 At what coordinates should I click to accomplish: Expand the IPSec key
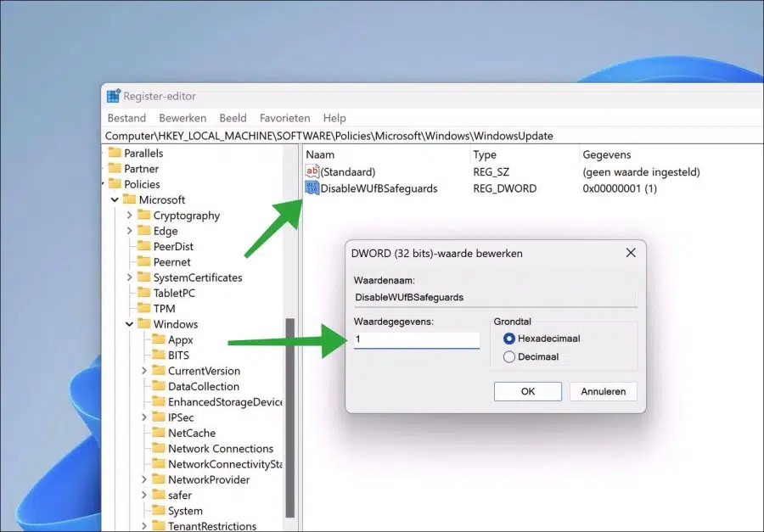click(144, 418)
